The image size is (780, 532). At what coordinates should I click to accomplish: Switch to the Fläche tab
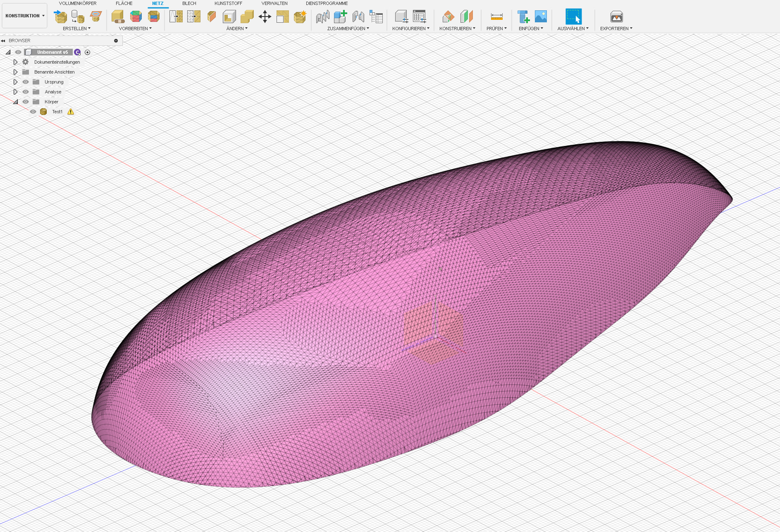(x=124, y=3)
